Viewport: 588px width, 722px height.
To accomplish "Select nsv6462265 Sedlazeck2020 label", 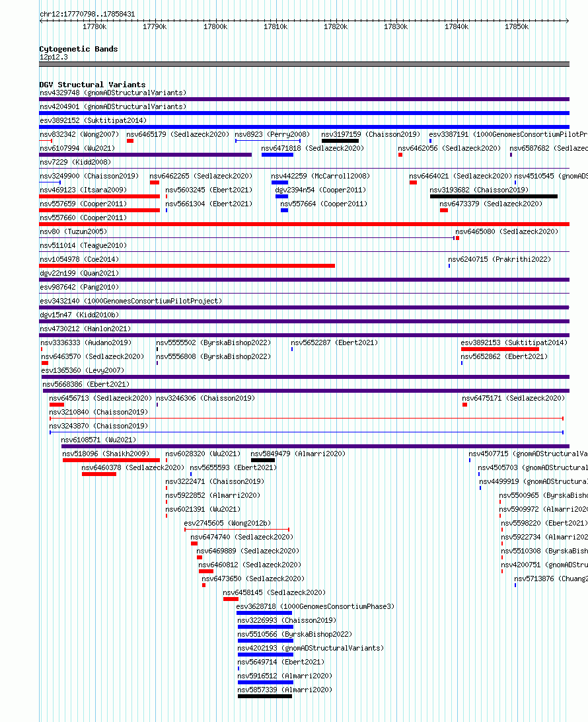I will click(201, 175).
